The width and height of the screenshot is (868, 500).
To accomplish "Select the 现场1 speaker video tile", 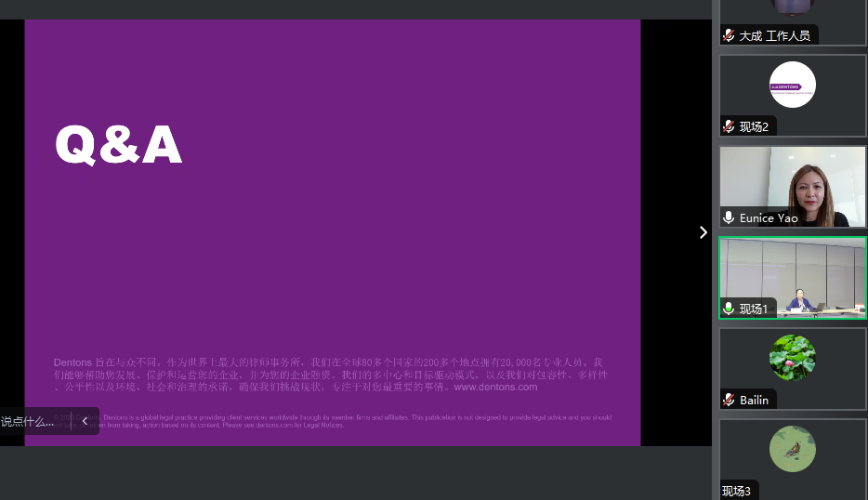I will tap(792, 277).
